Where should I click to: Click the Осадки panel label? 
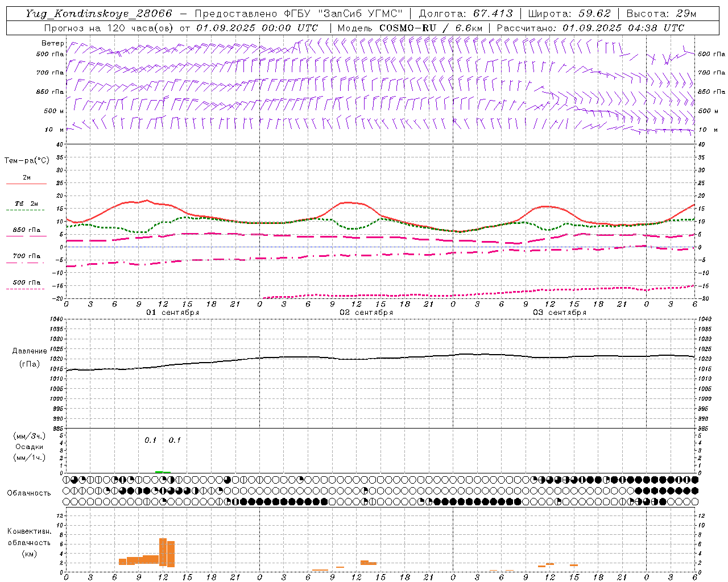coord(30,447)
